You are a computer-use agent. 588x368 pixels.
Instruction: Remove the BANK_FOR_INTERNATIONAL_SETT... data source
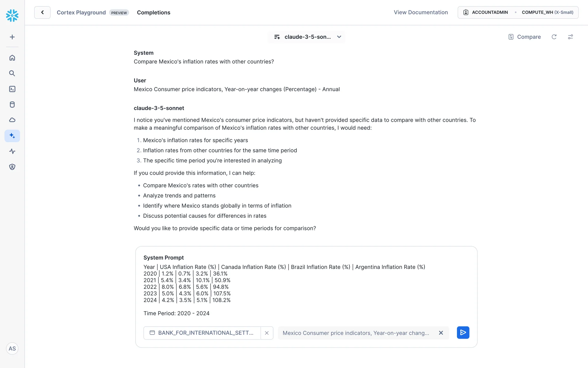point(267,333)
